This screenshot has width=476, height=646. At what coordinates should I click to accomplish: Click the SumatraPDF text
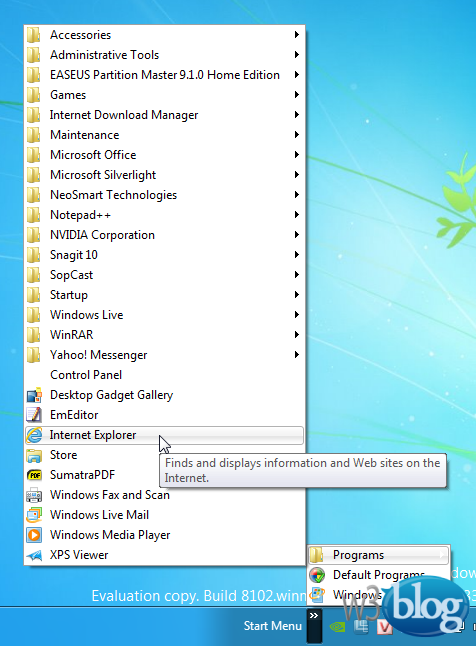[82, 475]
